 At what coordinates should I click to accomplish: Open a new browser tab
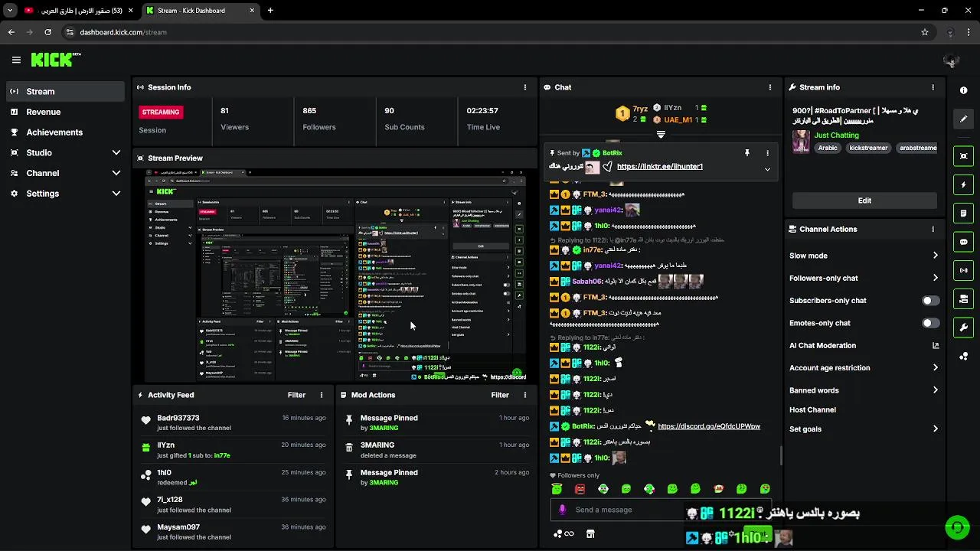[270, 11]
